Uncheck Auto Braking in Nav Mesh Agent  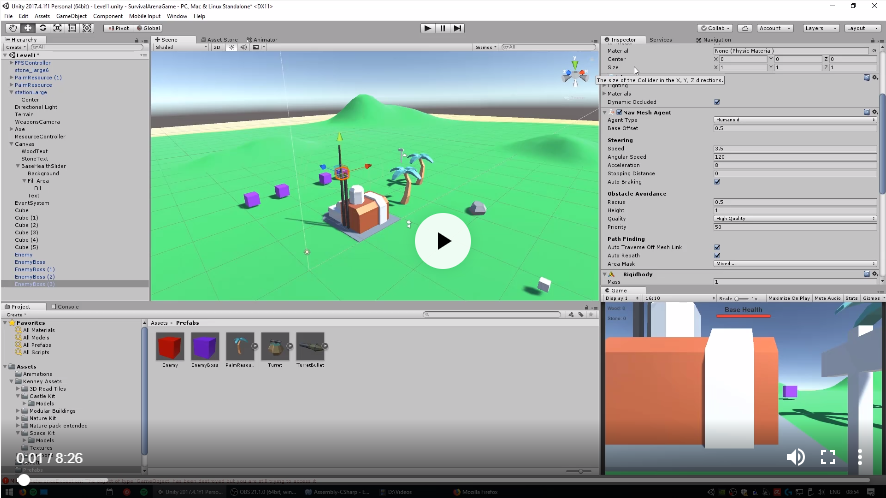(717, 182)
